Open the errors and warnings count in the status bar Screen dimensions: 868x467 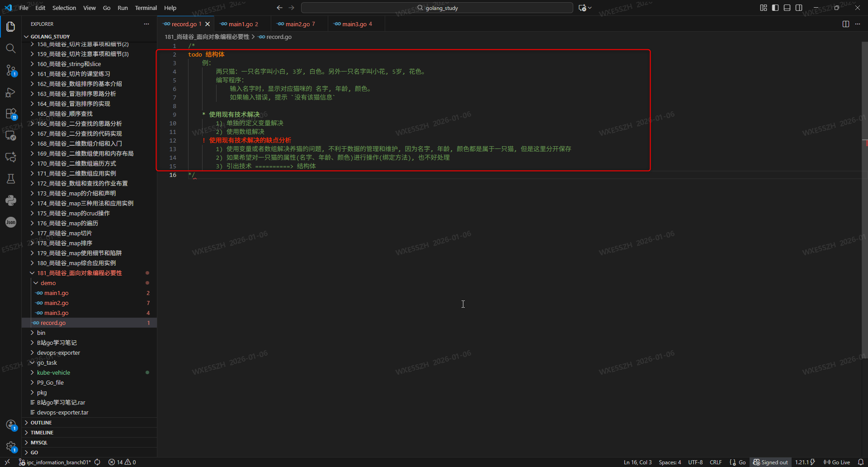pyautogui.click(x=122, y=462)
